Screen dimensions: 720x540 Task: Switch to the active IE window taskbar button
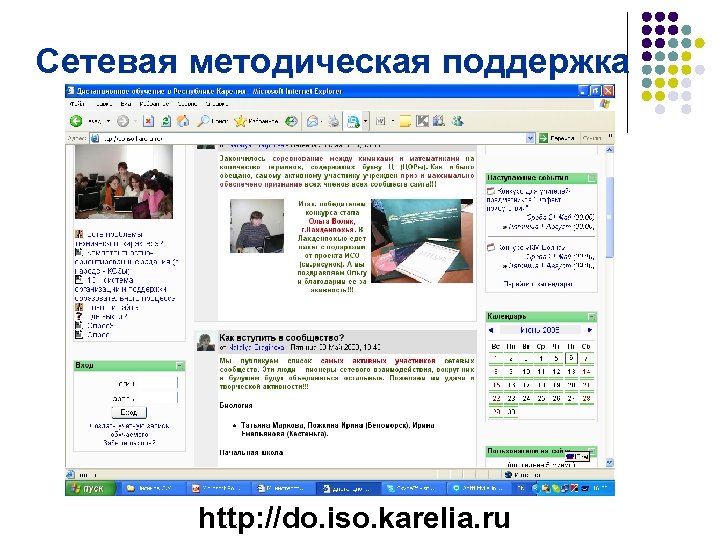click(x=348, y=488)
